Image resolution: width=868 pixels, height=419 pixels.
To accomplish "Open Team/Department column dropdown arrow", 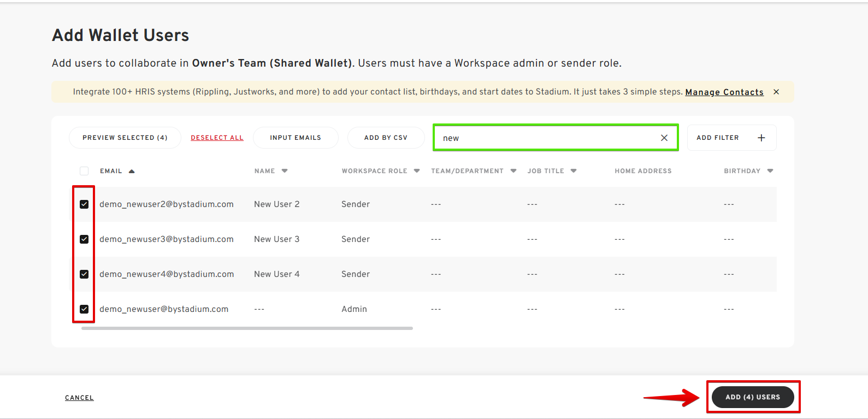I will click(x=513, y=171).
